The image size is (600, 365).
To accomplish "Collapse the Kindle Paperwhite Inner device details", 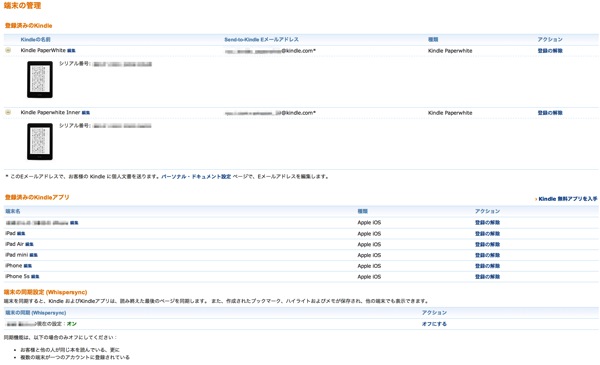I will pyautogui.click(x=8, y=112).
